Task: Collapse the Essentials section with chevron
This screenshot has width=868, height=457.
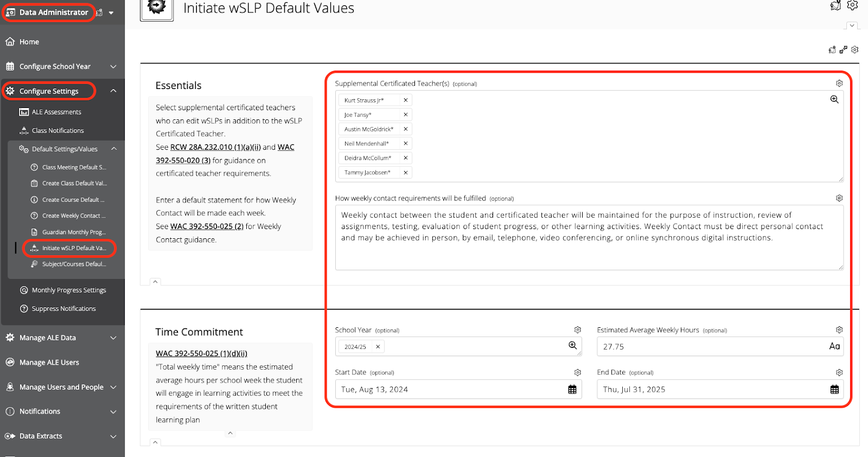Action: pos(155,282)
